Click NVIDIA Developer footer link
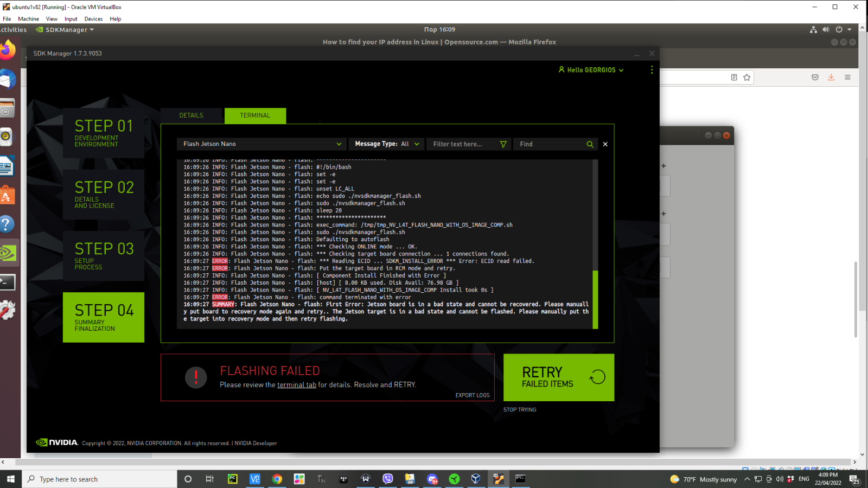Image resolution: width=868 pixels, height=488 pixels. pos(256,444)
